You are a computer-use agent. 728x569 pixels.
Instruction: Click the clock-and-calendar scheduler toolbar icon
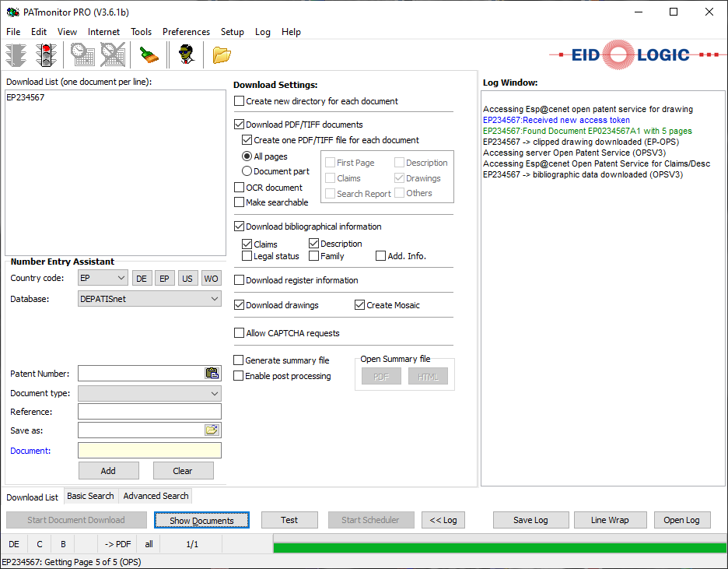(82, 54)
